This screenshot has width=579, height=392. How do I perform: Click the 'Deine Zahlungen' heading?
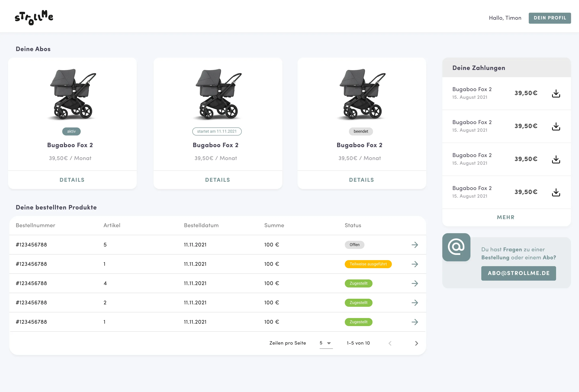(479, 68)
